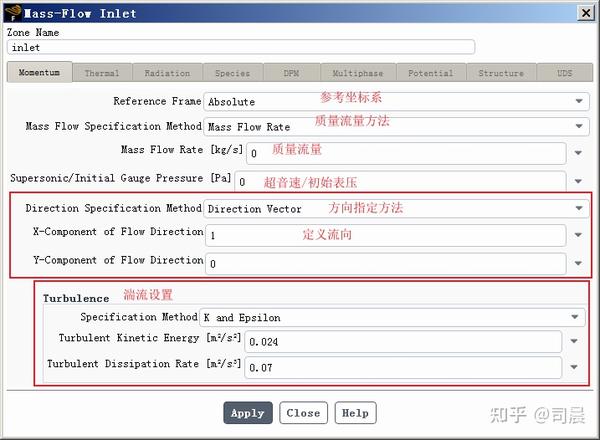Screen dimensions: 600x440
Task: Switch to the UDS tab
Action: pos(564,73)
